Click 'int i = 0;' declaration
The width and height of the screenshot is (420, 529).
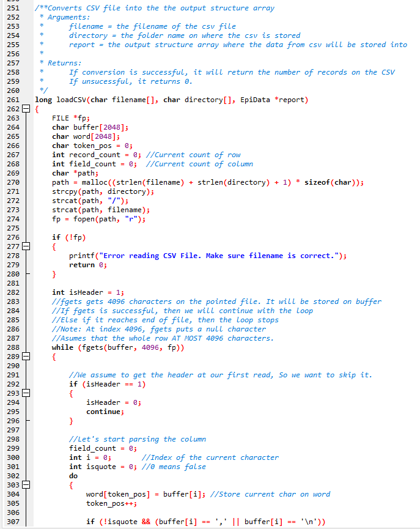coord(90,457)
